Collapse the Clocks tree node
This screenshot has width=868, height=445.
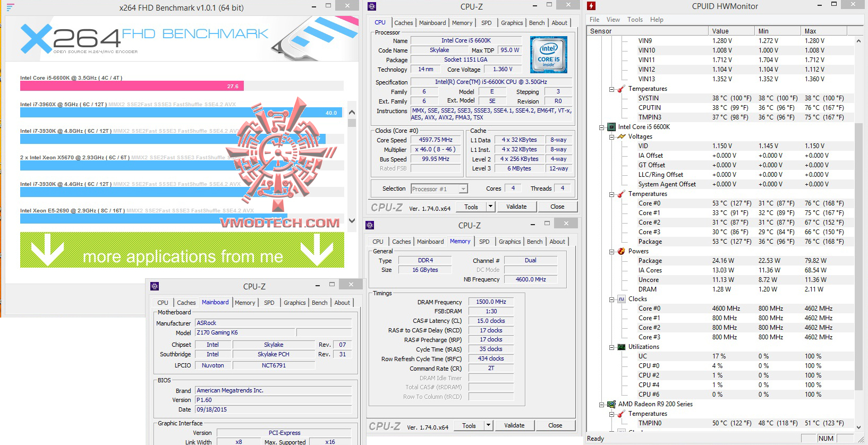point(612,299)
